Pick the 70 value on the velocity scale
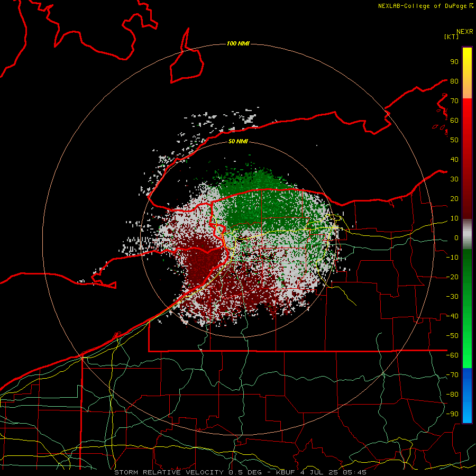Image resolution: width=476 pixels, height=476 pixels. [x=454, y=101]
